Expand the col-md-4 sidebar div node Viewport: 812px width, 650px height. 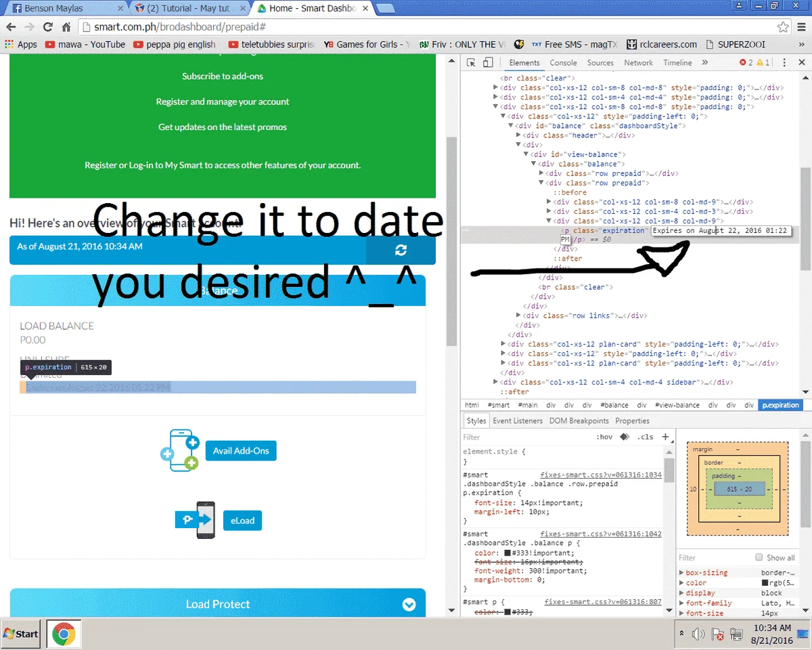496,382
